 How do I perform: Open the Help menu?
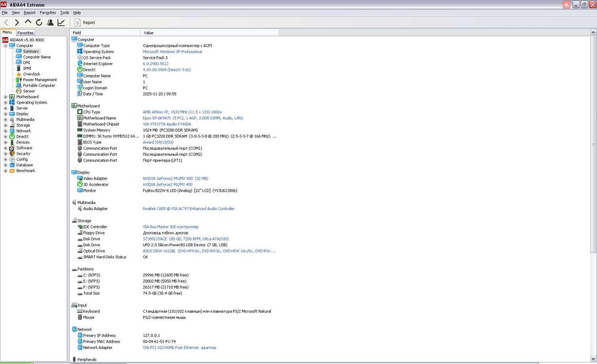coord(77,13)
